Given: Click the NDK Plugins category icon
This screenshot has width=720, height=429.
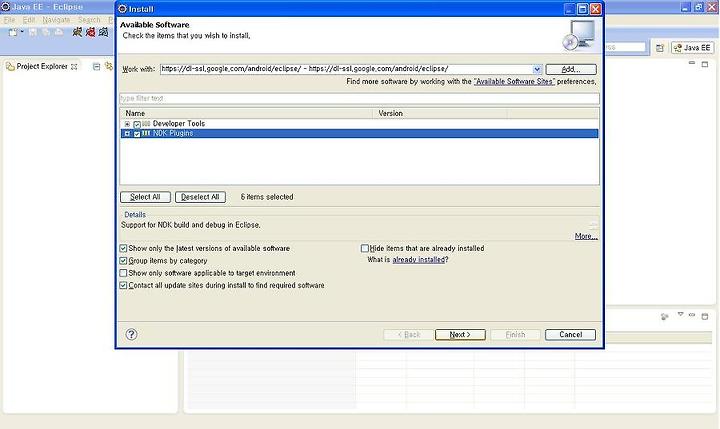Looking at the screenshot, I should pyautogui.click(x=146, y=133).
